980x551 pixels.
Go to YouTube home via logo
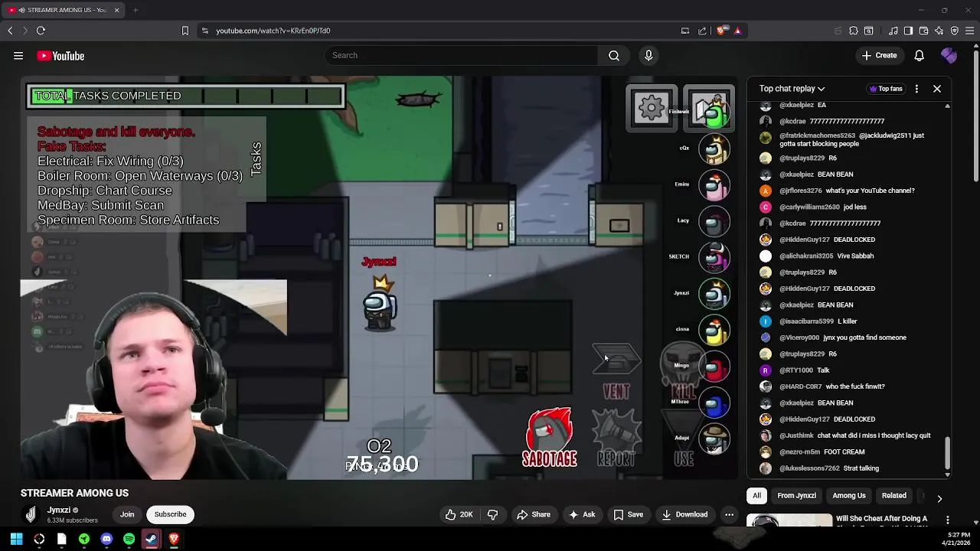coord(60,56)
